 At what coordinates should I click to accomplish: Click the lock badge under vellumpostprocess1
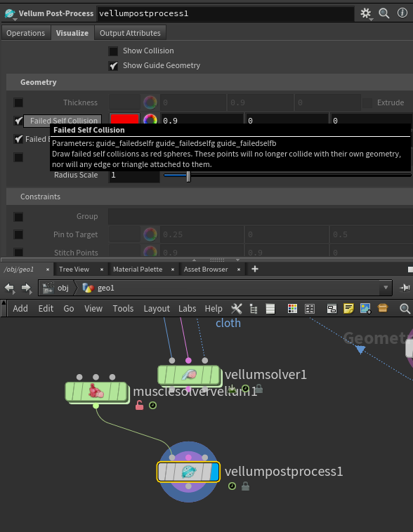(246, 486)
